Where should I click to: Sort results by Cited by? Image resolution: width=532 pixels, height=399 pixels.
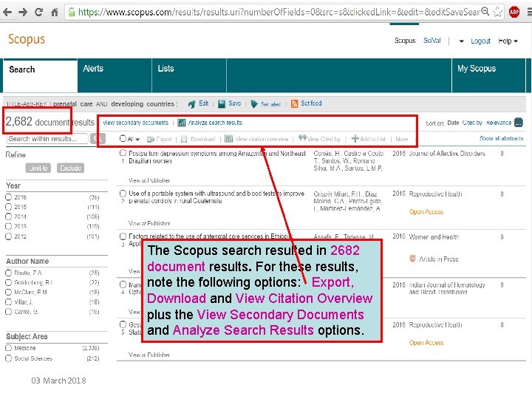pos(472,123)
